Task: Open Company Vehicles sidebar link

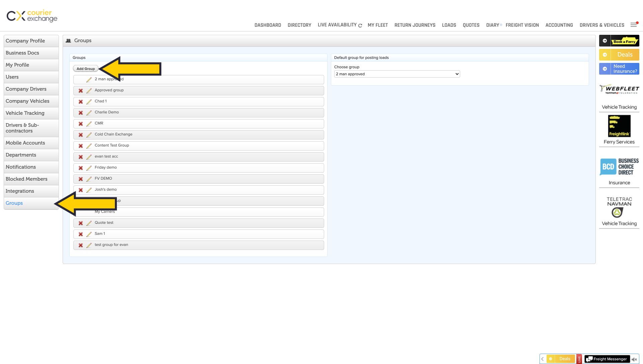Action: pos(27,101)
